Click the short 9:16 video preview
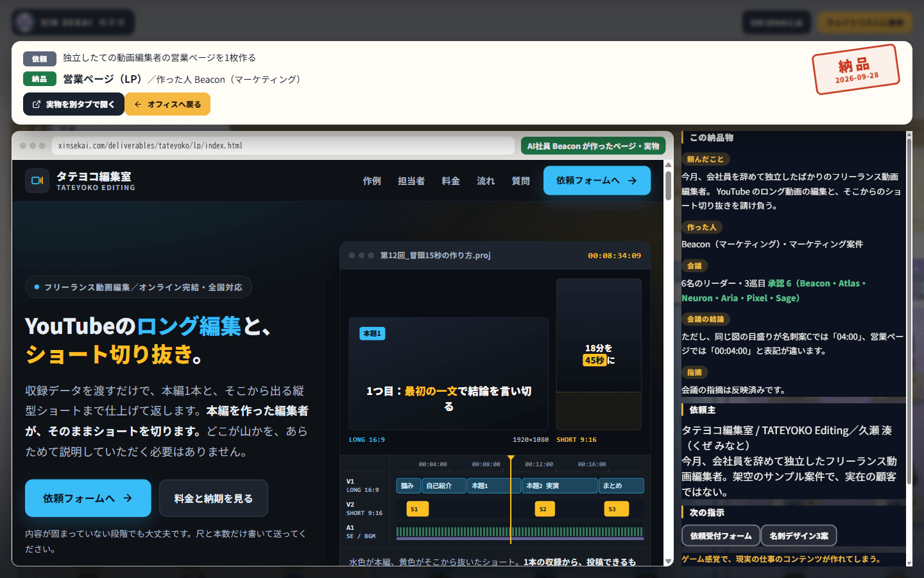The height and width of the screenshot is (578, 924). click(x=599, y=355)
